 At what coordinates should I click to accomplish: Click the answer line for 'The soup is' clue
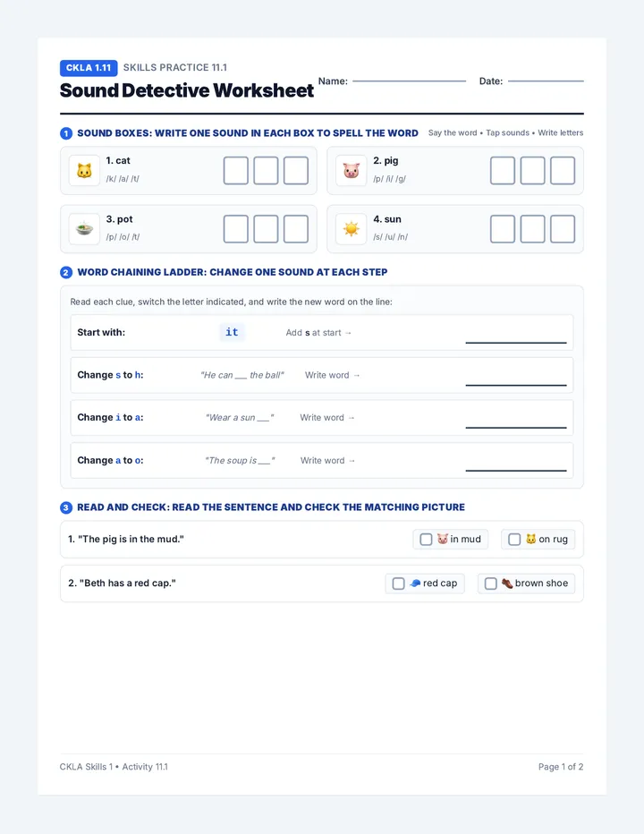coord(516,466)
